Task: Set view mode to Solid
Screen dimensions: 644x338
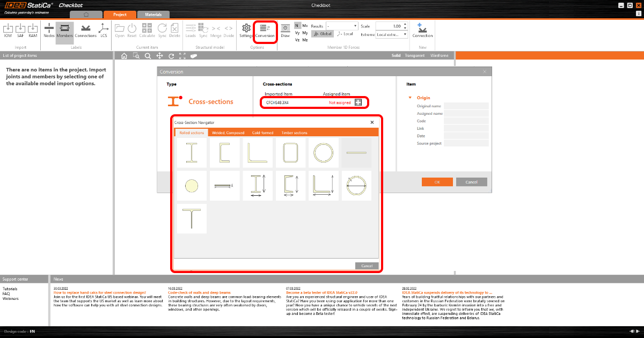Action: point(396,55)
